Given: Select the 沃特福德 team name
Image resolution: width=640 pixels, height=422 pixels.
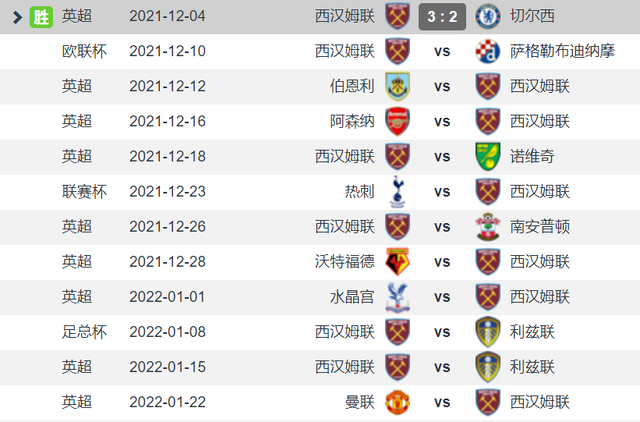Looking at the screenshot, I should [x=344, y=262].
